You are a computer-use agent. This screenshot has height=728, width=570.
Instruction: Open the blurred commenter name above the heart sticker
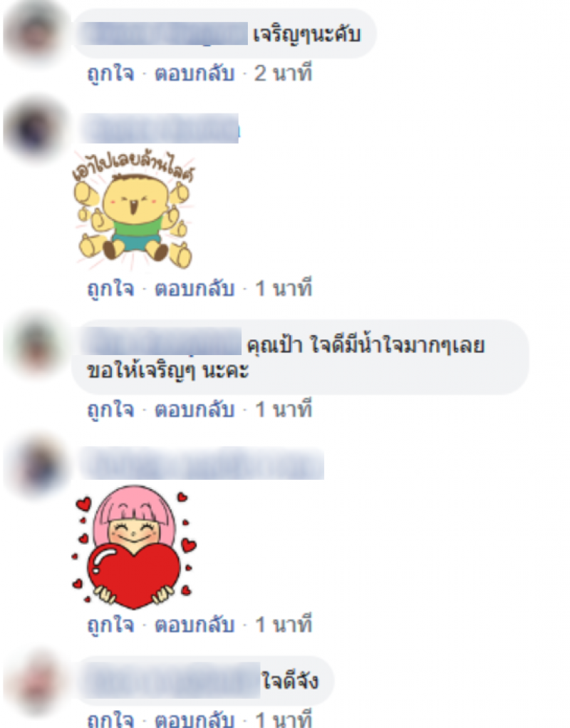click(202, 463)
